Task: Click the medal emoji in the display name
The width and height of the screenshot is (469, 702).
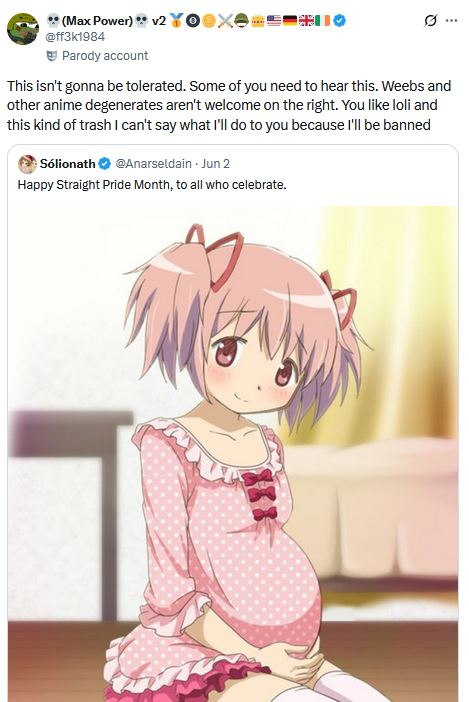Action: [176, 21]
